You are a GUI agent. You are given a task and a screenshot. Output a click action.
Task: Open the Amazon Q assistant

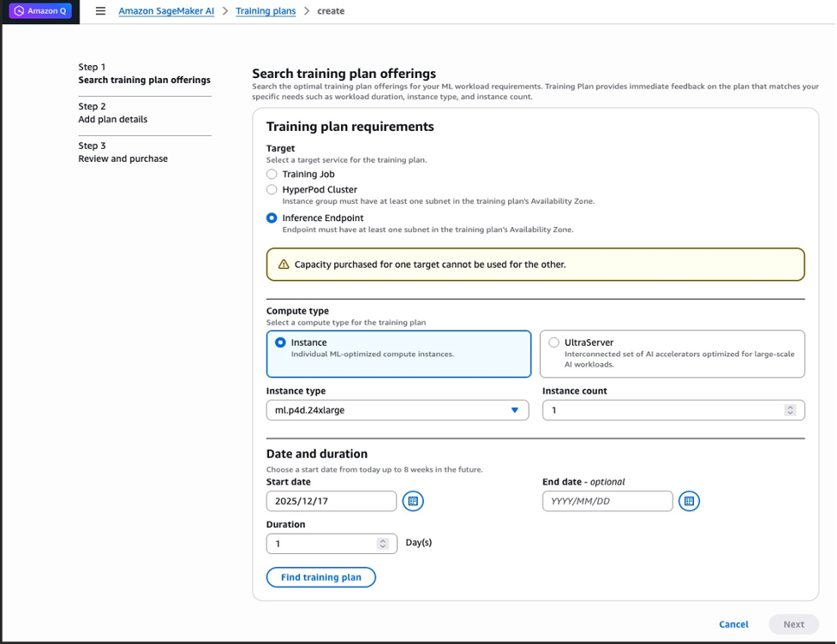tap(40, 10)
